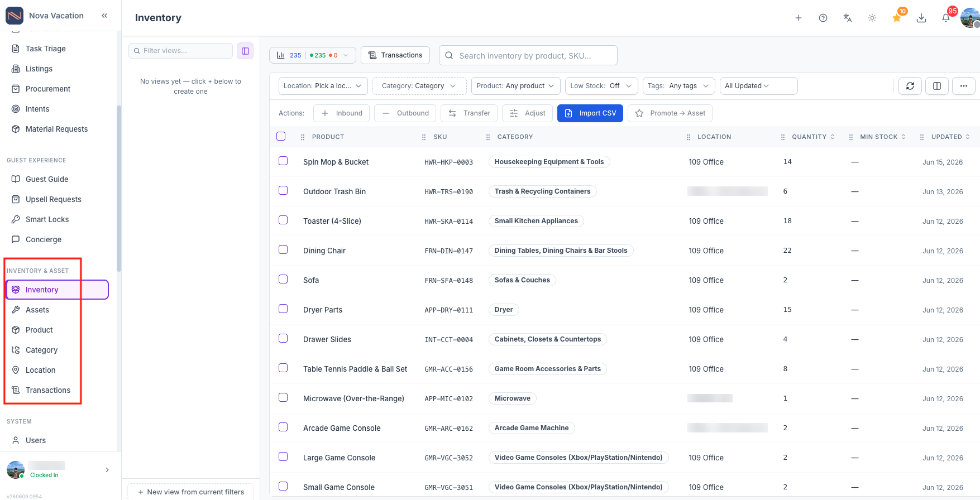Expand the 235 stock summary dropdown
The height and width of the screenshot is (500, 980).
[313, 55]
